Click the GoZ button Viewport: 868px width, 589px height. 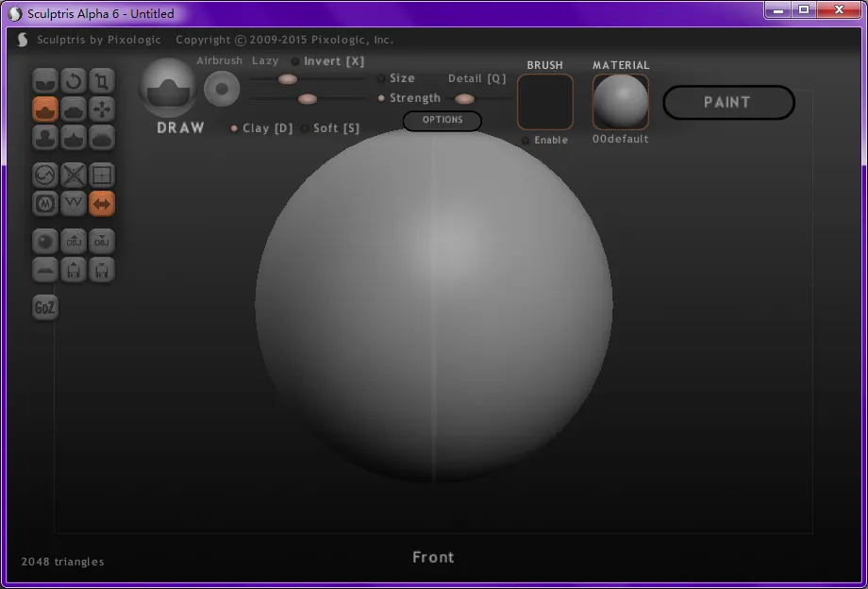(45, 308)
